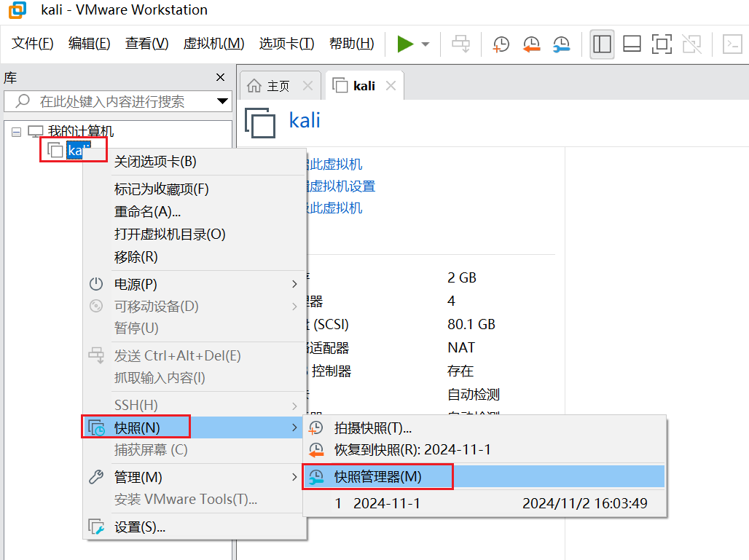Click the green power on play button
The width and height of the screenshot is (749, 560).
[x=405, y=44]
